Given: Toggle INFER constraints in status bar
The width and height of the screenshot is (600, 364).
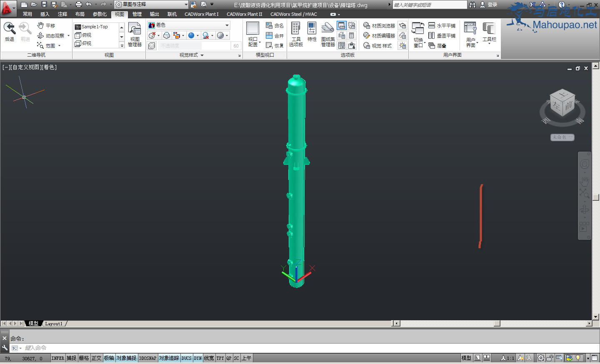Looking at the screenshot, I should click(58, 358).
